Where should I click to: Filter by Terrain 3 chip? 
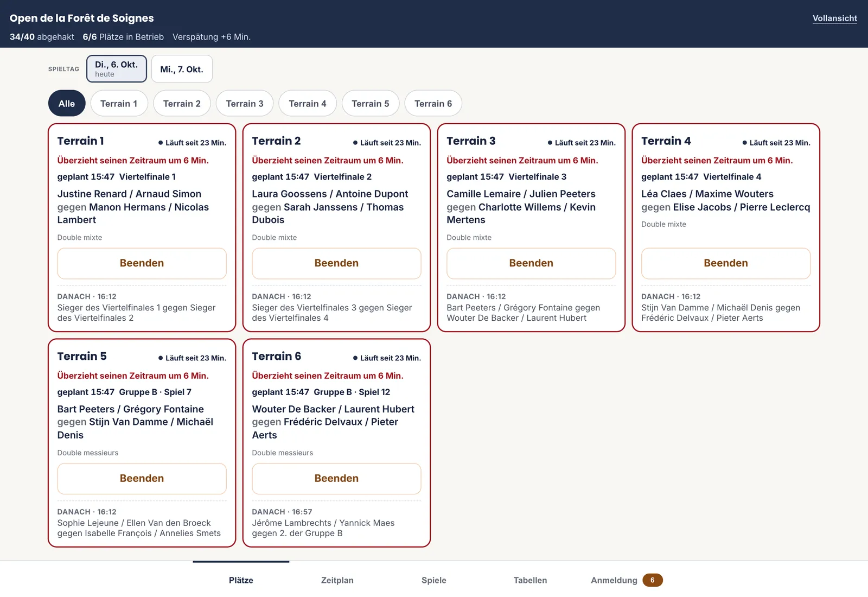point(245,103)
